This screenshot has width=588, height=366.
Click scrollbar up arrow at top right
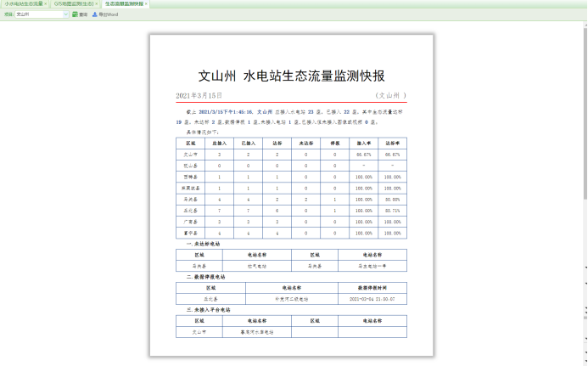tap(584, 23)
